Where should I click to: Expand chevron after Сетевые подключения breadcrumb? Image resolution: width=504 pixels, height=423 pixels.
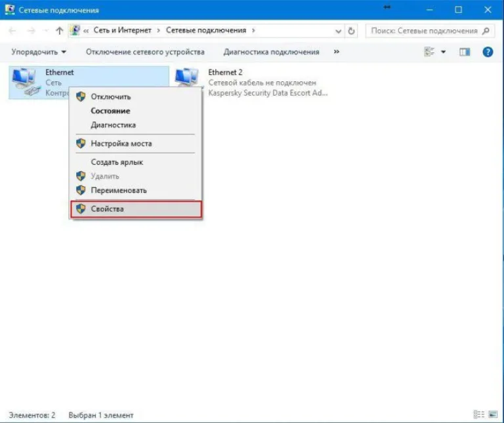pos(253,31)
